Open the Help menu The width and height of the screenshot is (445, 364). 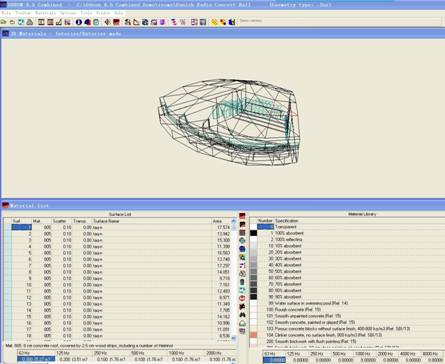(119, 13)
